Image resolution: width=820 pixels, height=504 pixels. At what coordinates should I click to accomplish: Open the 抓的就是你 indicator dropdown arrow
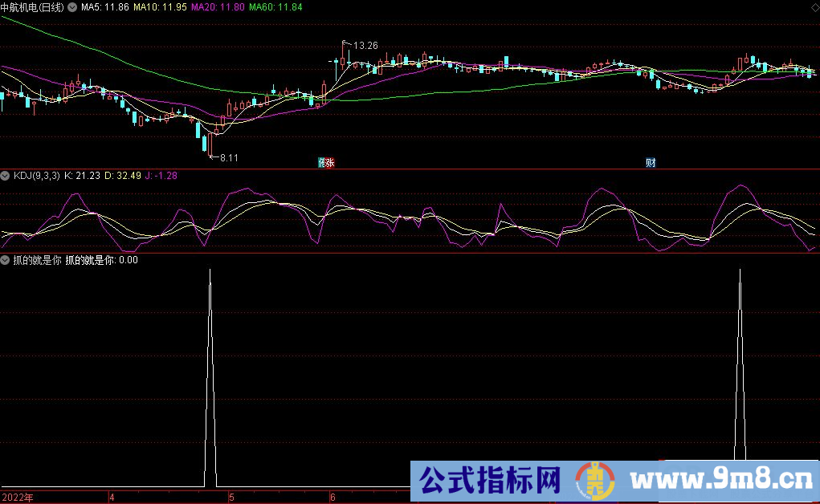click(5, 260)
